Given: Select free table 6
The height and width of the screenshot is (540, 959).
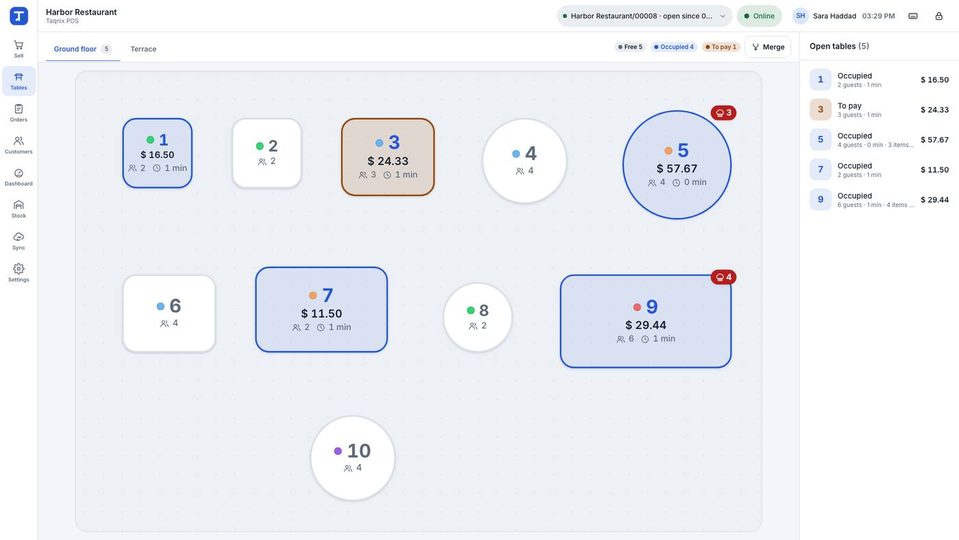Looking at the screenshot, I should [169, 314].
